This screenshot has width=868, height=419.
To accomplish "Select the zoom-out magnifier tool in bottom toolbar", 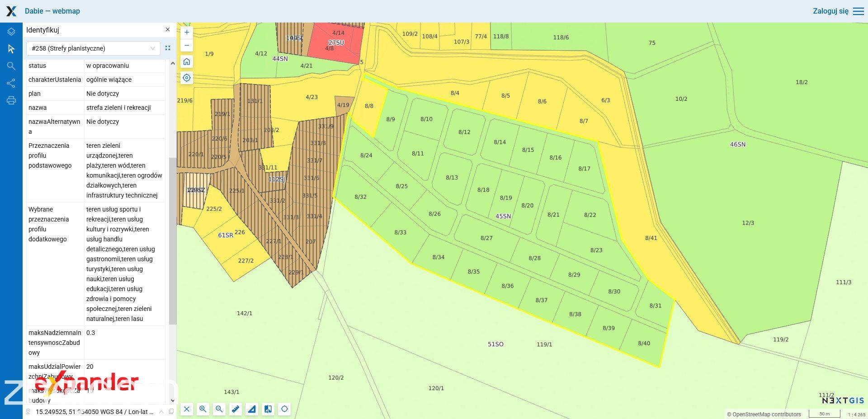I will (219, 409).
